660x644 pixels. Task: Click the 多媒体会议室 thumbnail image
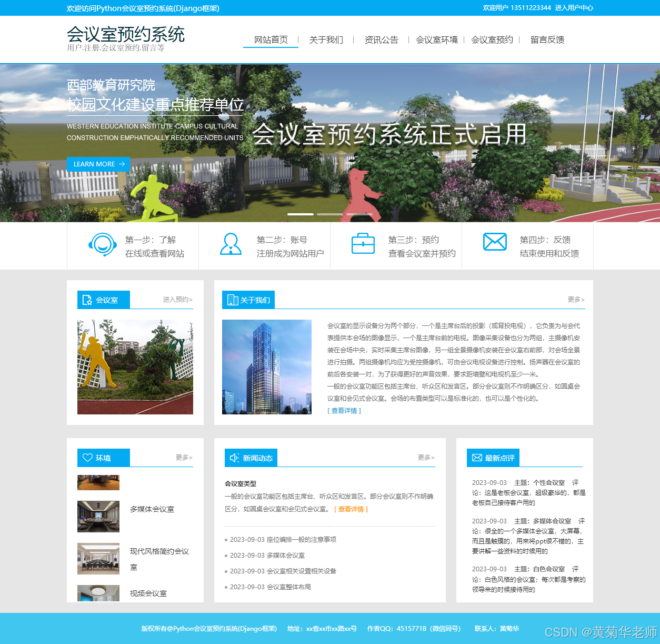[x=98, y=517]
